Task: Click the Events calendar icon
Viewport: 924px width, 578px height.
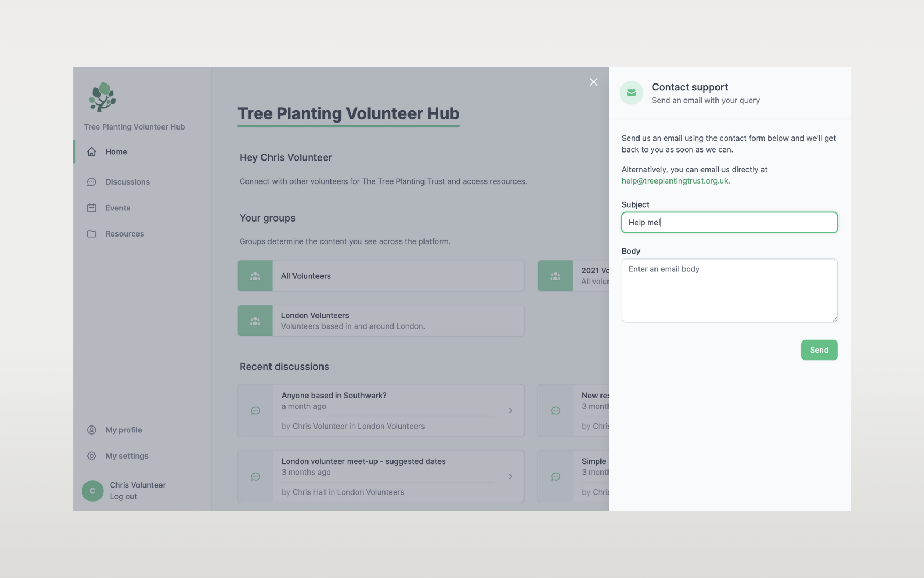Action: tap(91, 208)
